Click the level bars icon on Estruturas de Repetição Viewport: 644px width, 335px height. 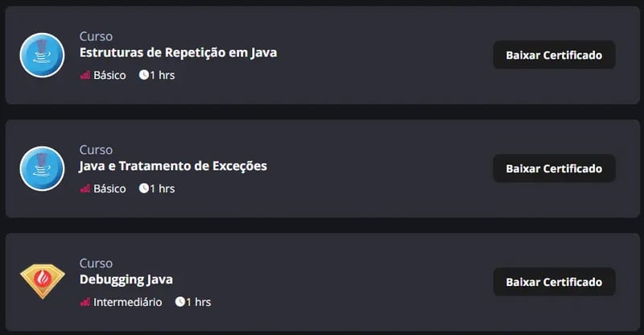[85, 76]
